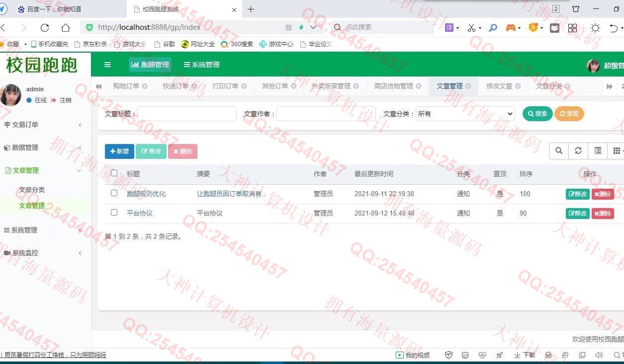
Task: Open 跑腿规则优化 article title link
Action: 146,194
